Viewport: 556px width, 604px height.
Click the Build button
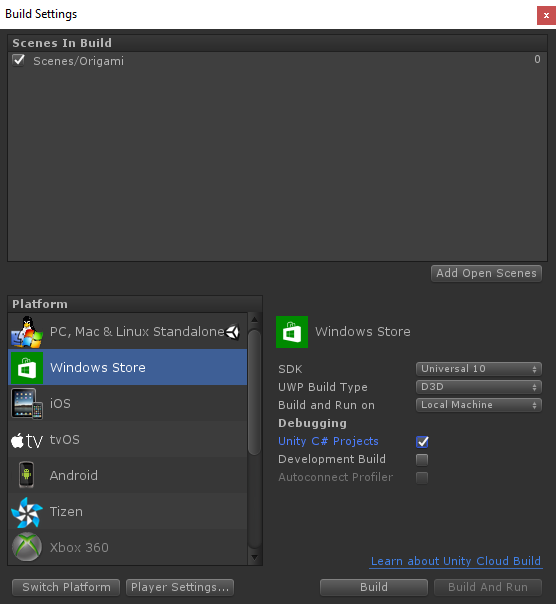[374, 587]
